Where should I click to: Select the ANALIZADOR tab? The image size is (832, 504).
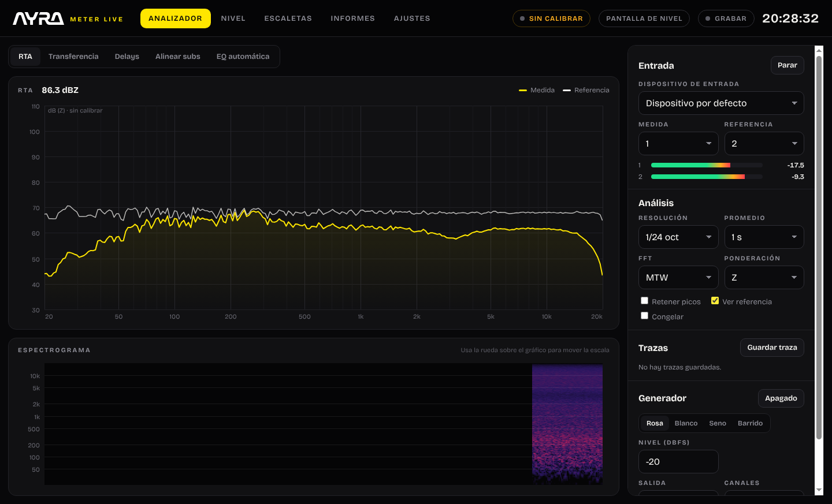[x=176, y=18]
